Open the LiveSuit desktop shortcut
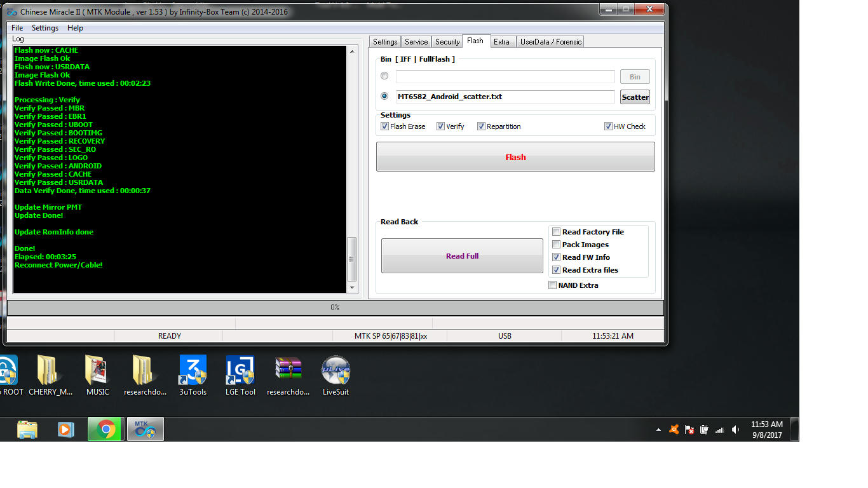This screenshot has width=868, height=488. point(336,376)
